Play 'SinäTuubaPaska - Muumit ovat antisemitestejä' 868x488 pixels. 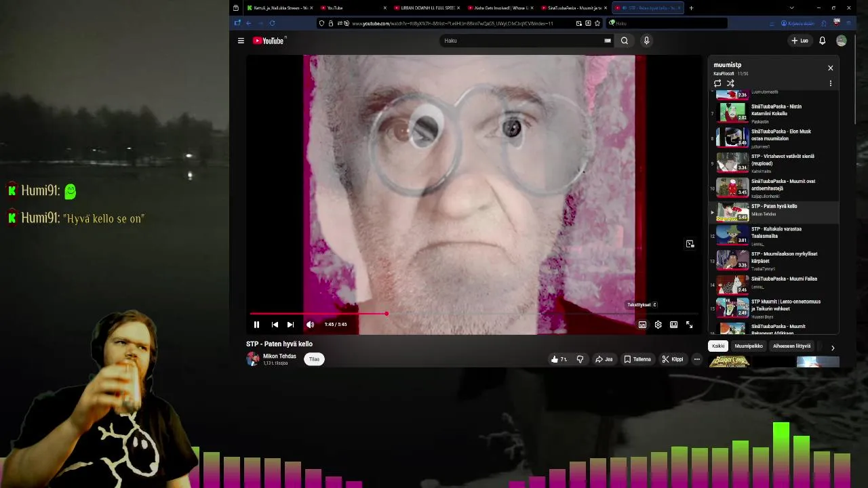click(774, 187)
